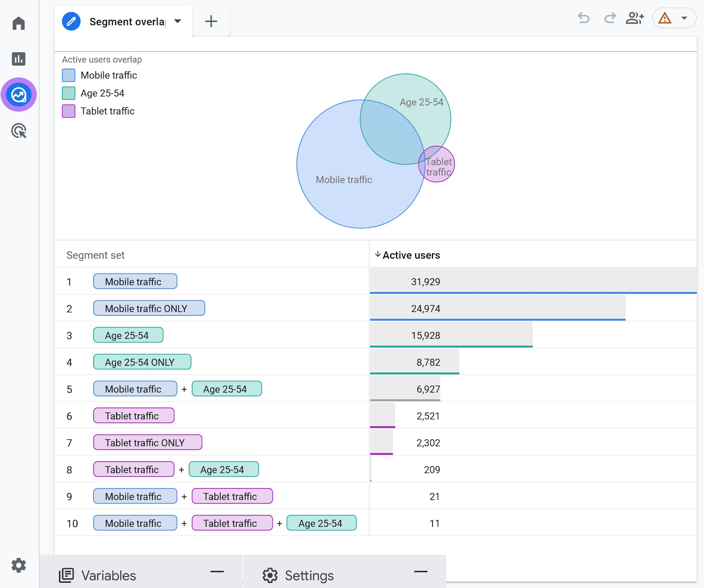
Task: Click the Mobile traffic legend color swatch
Action: point(68,75)
